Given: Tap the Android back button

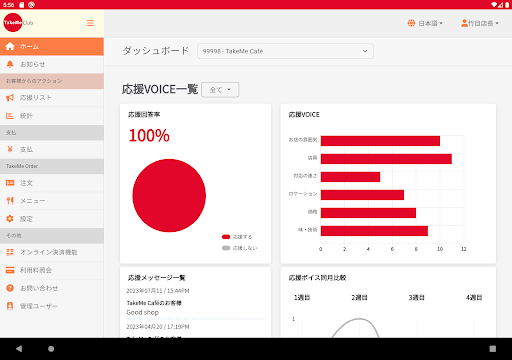Looking at the screenshot, I should click(x=19, y=349).
